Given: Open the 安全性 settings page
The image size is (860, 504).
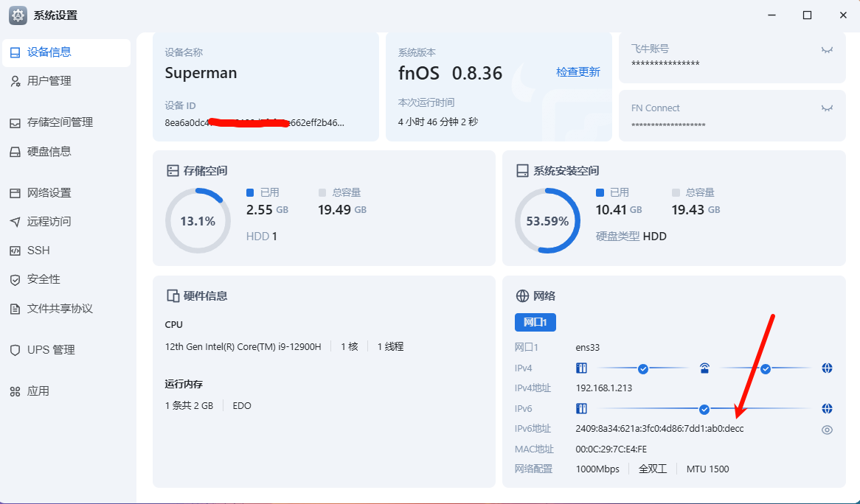Looking at the screenshot, I should tap(44, 279).
